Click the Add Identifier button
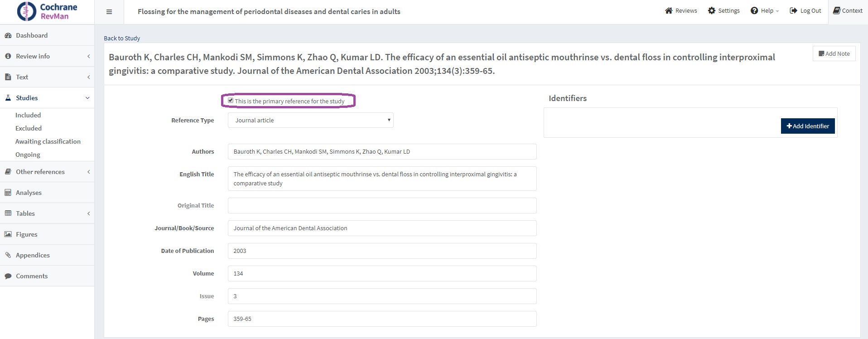Viewport: 868px width, 339px height. point(807,126)
